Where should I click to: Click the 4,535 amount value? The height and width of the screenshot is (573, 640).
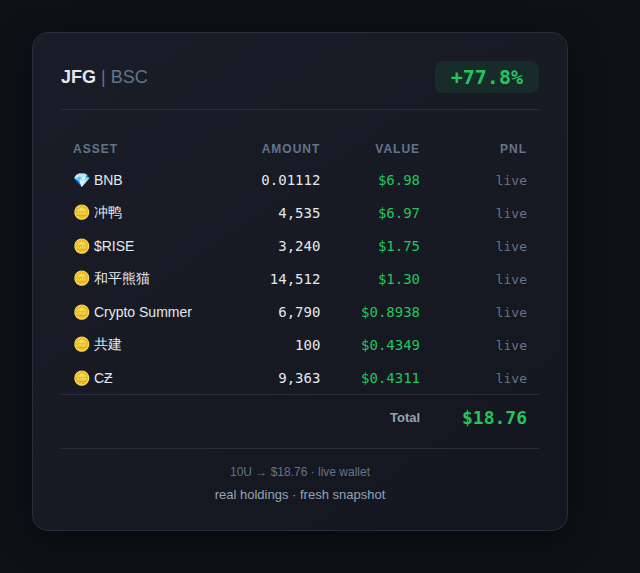[x=299, y=213]
